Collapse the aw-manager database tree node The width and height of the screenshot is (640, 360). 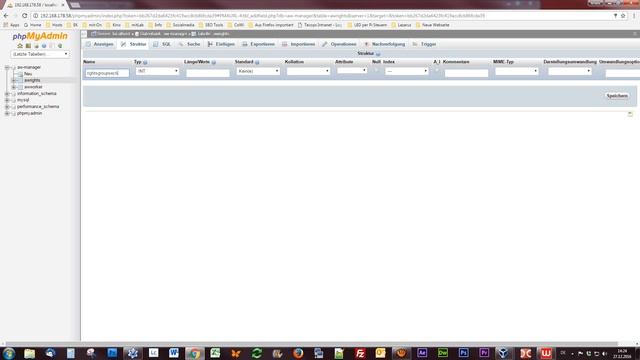coord(7,67)
